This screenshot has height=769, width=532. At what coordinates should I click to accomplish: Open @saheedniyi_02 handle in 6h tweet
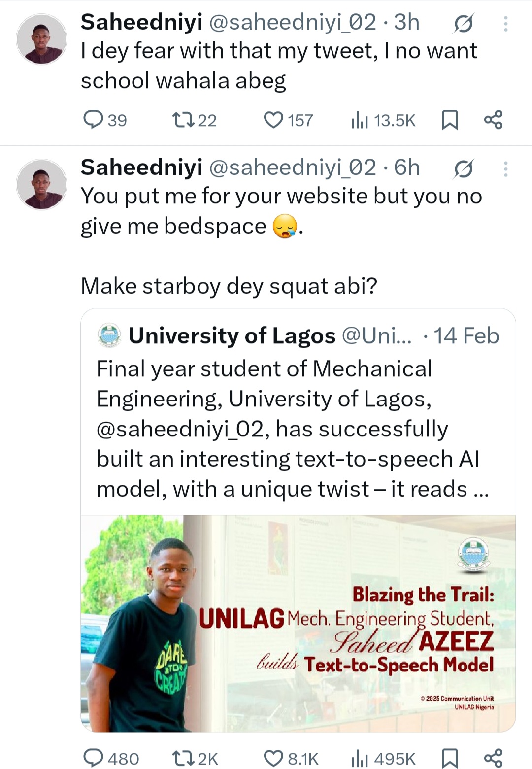tap(293, 168)
